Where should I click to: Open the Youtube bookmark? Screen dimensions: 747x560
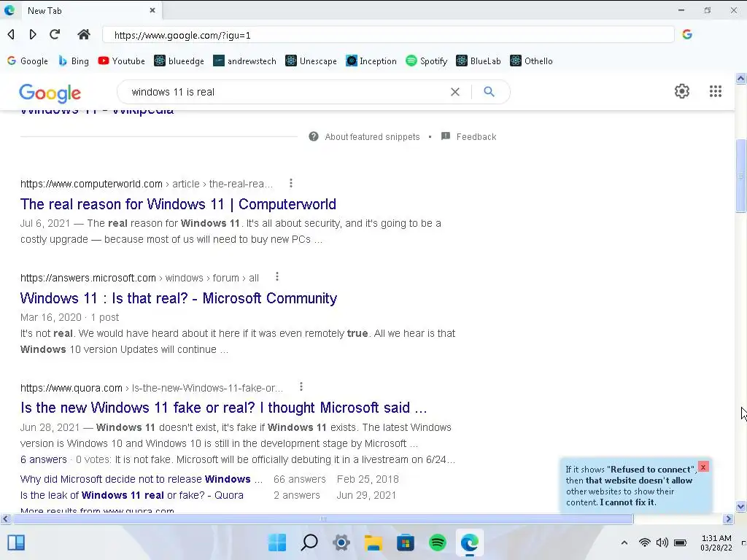click(122, 61)
